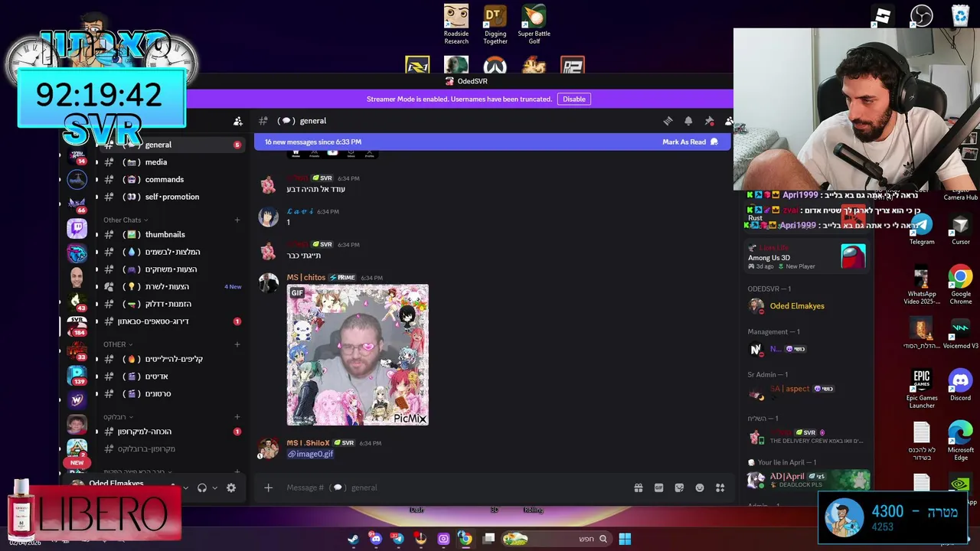Open the emoji picker icon

[x=700, y=487]
